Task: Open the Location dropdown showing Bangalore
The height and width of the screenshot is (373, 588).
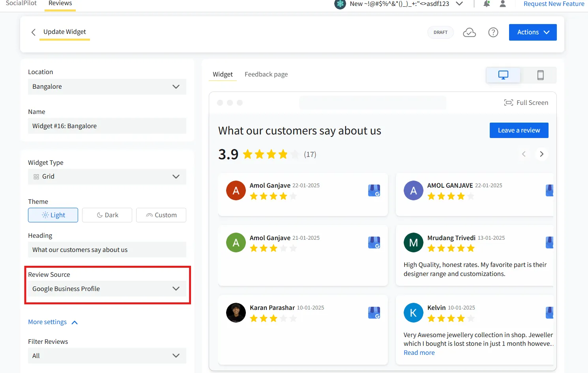Action: click(107, 86)
